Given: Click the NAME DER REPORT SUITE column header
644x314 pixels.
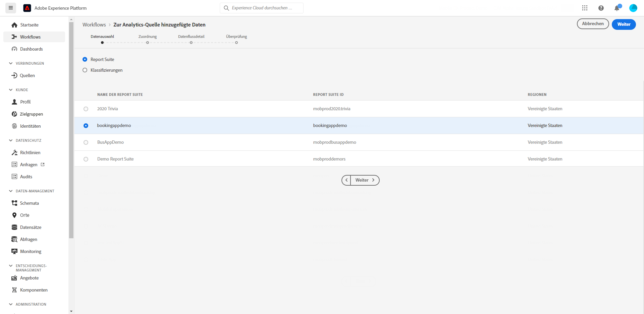Looking at the screenshot, I should click(x=120, y=95).
